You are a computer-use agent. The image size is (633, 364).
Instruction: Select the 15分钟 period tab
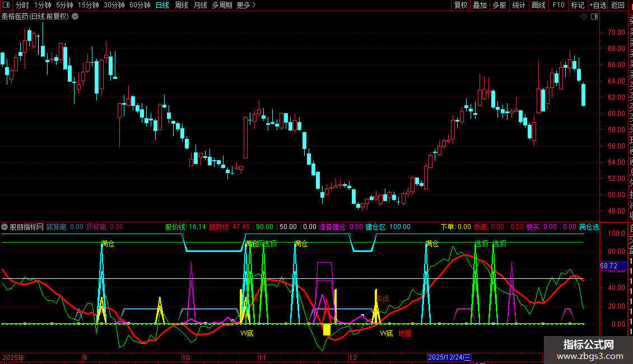(x=89, y=5)
